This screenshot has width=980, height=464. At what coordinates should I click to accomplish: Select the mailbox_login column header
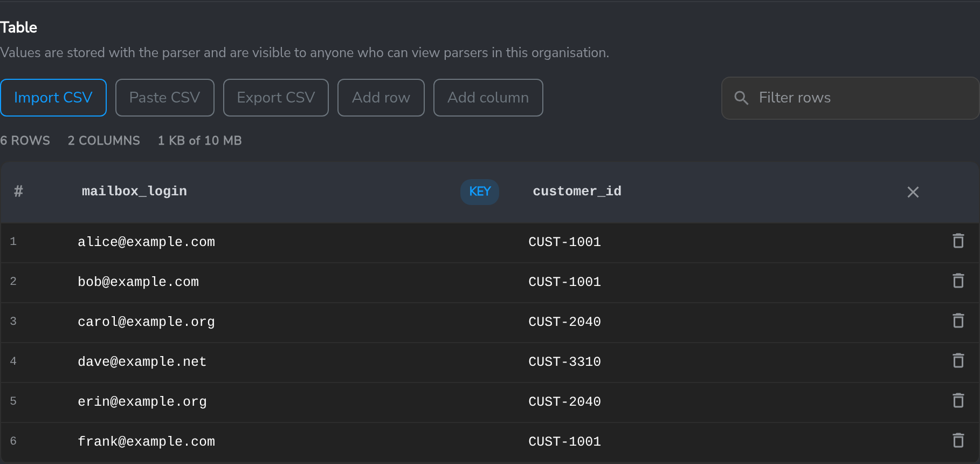[x=134, y=192]
